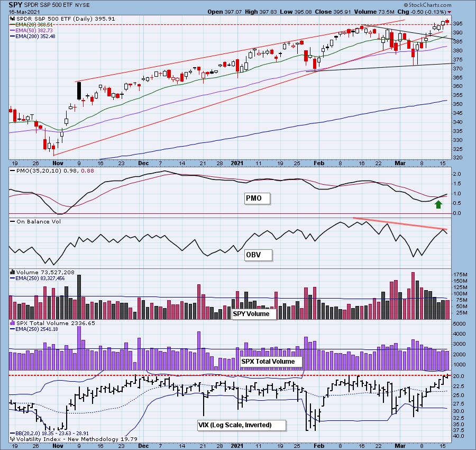Click the Volatility Index - New Methodology 19.79 legend
Viewport: 476px width, 450px height.
click(x=77, y=439)
